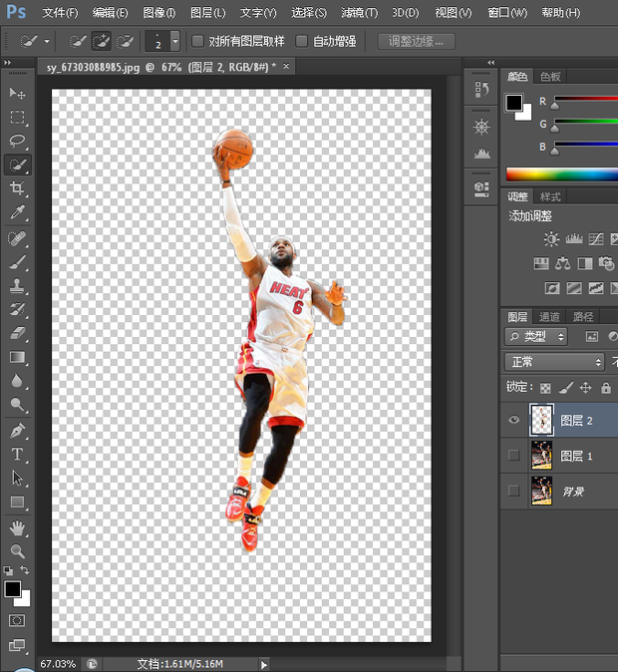Add a Color Balance adjustment

pos(563,263)
